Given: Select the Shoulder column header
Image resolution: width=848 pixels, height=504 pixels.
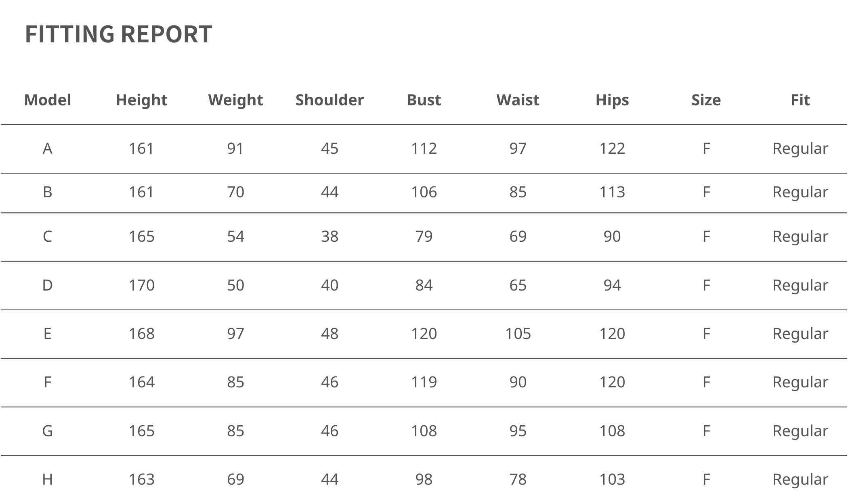Looking at the screenshot, I should coord(330,100).
